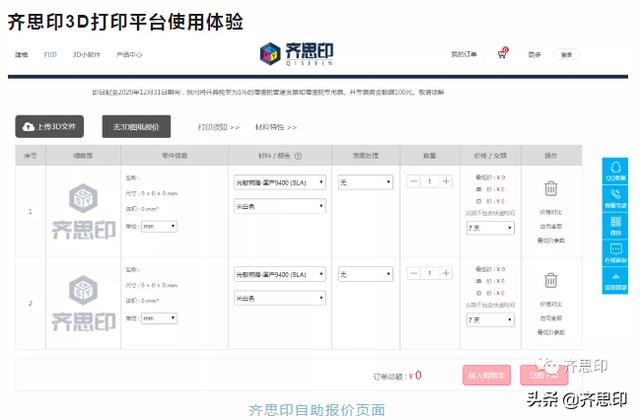Open row 2 surface treatment dropdown
Image resolution: width=640 pixels, height=420 pixels.
tap(365, 274)
